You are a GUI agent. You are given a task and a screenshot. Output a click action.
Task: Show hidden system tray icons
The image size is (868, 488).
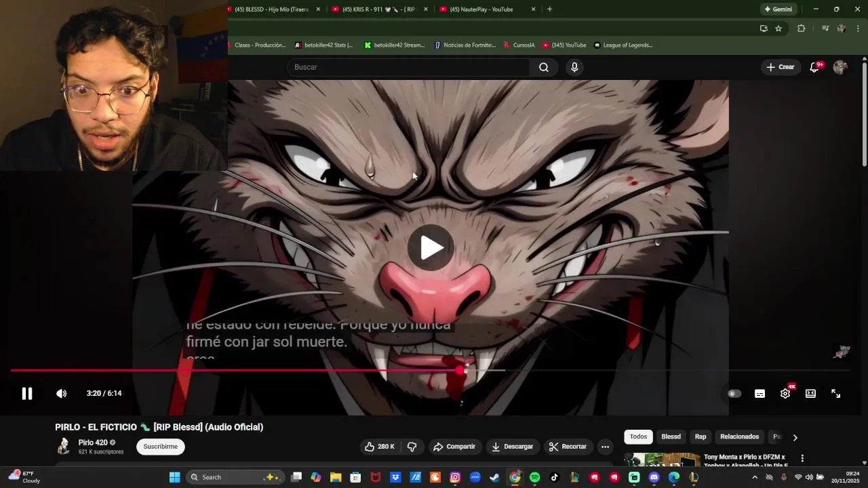tap(755, 477)
